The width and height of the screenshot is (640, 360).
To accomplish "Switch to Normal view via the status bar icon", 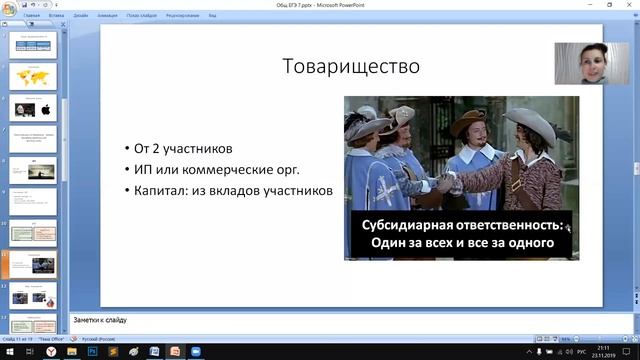I will pos(540,339).
